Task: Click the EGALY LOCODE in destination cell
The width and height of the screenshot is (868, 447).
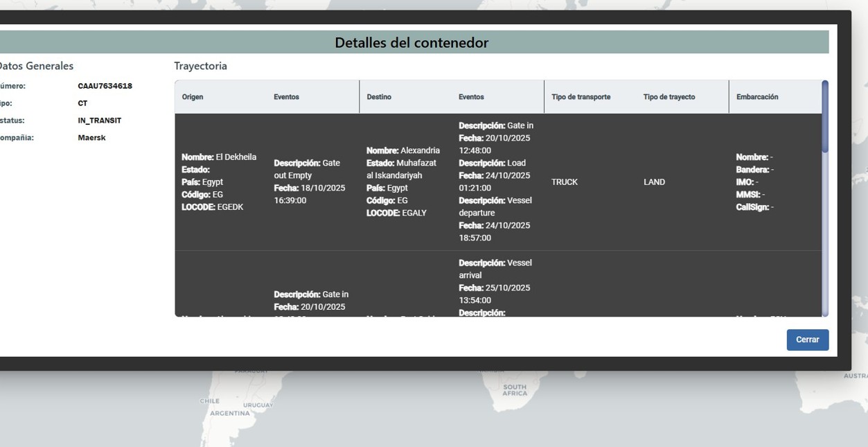Action: coord(414,213)
